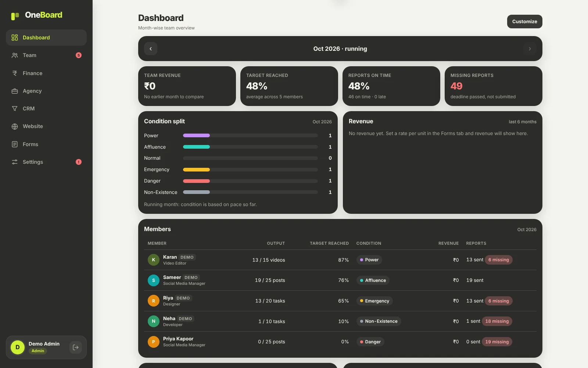Click the Customize button
This screenshot has width=588, height=368.
tap(524, 21)
